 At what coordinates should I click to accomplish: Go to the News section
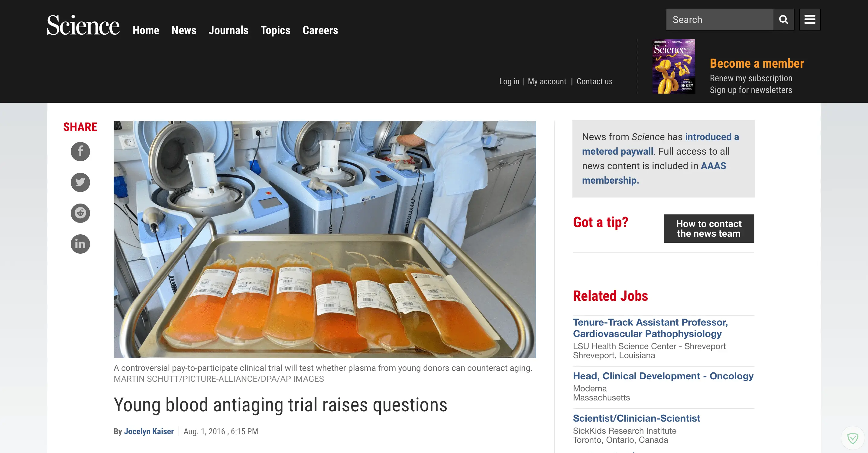[x=184, y=30]
